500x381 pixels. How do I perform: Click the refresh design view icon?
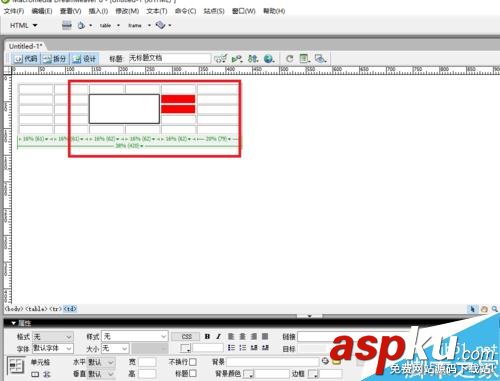point(290,59)
